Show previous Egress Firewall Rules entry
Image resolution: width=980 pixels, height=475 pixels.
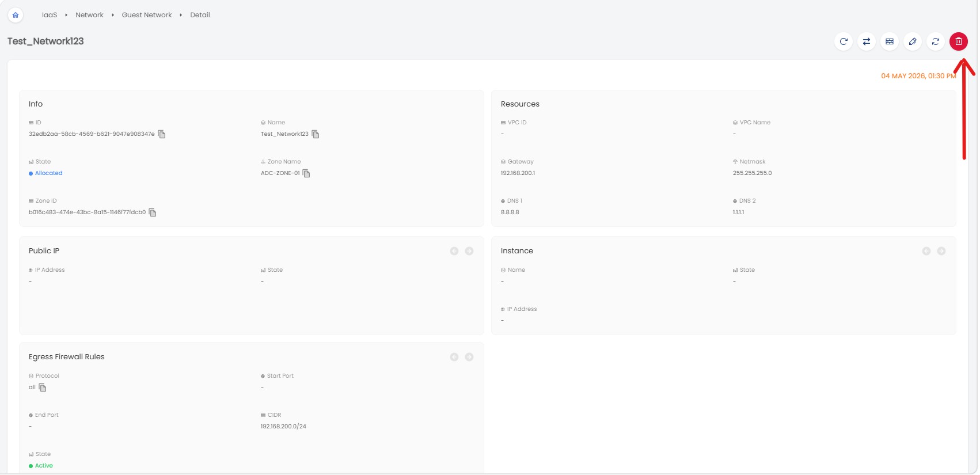454,357
